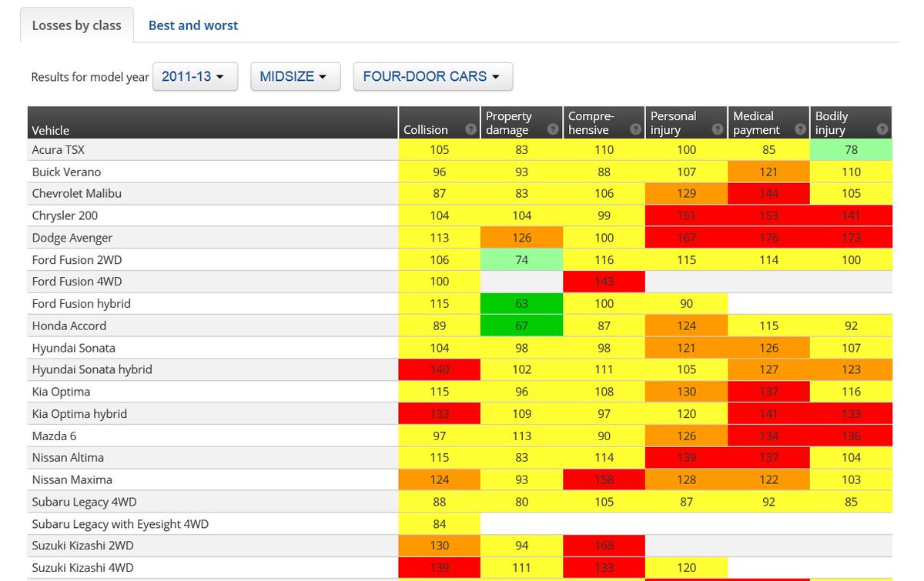The width and height of the screenshot is (924, 581).
Task: Open the FOUR-DOOR CARS body type dropdown
Action: coord(433,77)
